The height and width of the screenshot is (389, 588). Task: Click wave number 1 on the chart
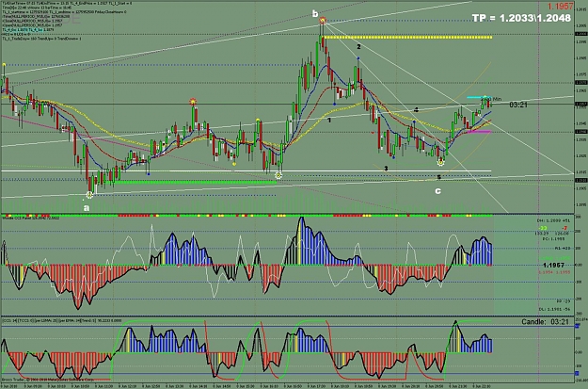coord(329,121)
